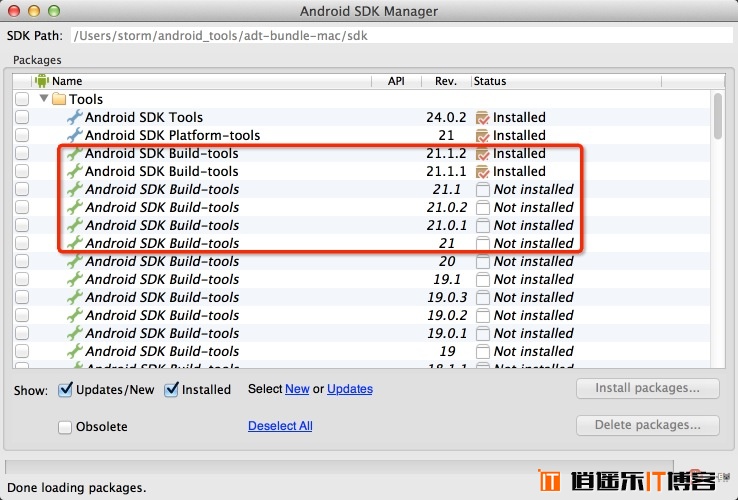Click 'Done loading packages.' status text
This screenshot has height=500, width=738.
click(77, 488)
